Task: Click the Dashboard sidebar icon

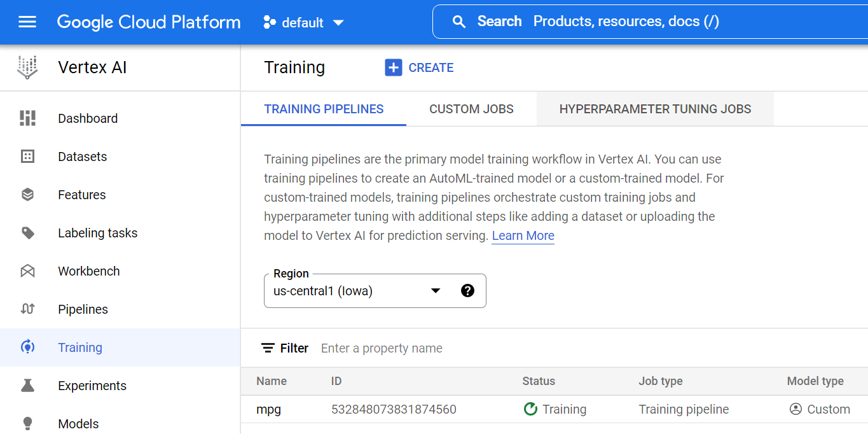Action: coord(27,118)
